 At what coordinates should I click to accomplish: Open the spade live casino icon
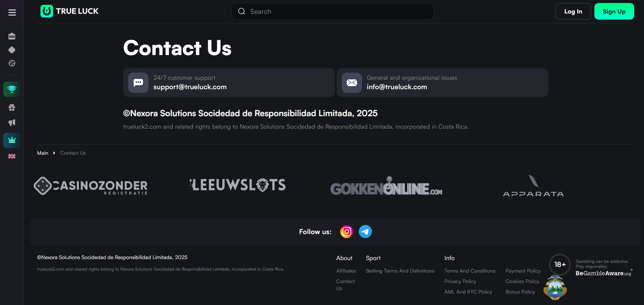(x=12, y=50)
